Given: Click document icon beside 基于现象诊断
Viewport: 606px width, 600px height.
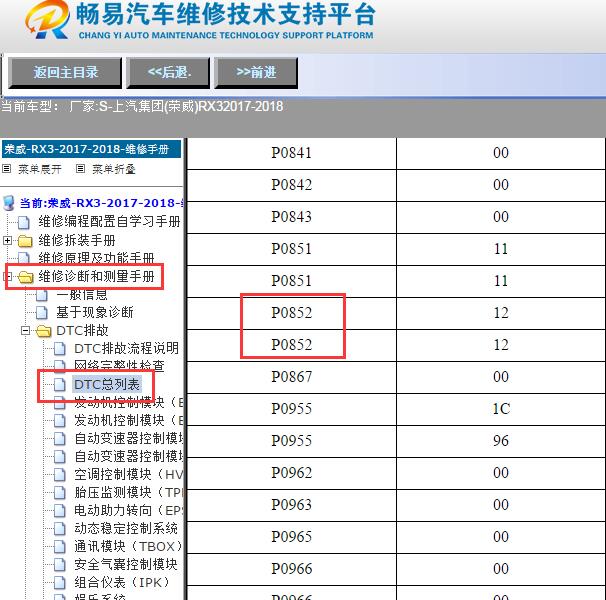Looking at the screenshot, I should click(42, 312).
